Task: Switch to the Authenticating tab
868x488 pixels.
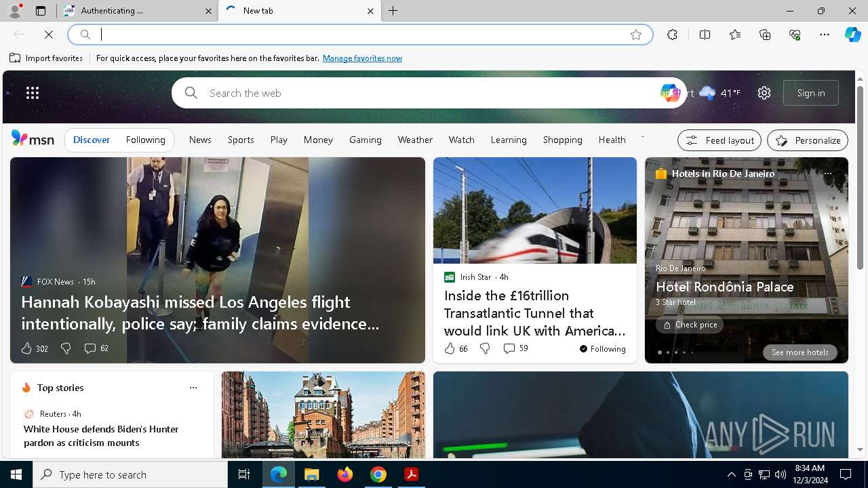Action: [134, 11]
